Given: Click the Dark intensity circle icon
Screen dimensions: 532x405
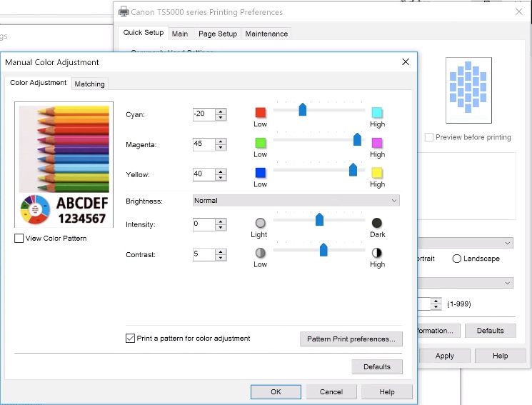Looking at the screenshot, I should point(377,223).
